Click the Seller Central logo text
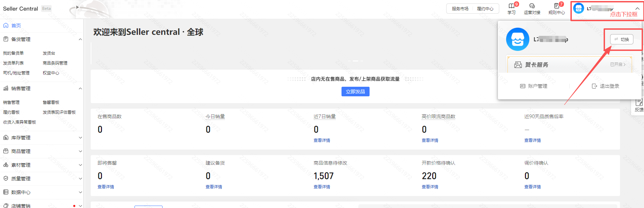This screenshot has height=208, width=644. [x=21, y=9]
